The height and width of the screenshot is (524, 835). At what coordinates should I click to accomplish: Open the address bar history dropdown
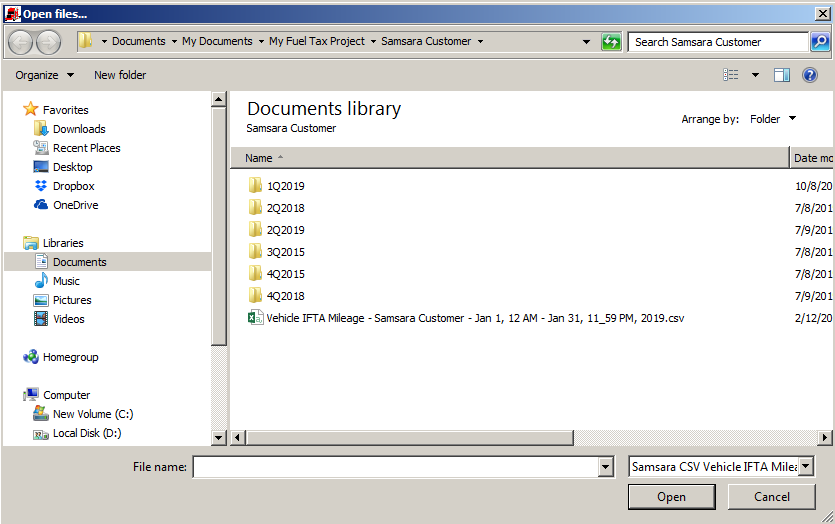(x=586, y=42)
